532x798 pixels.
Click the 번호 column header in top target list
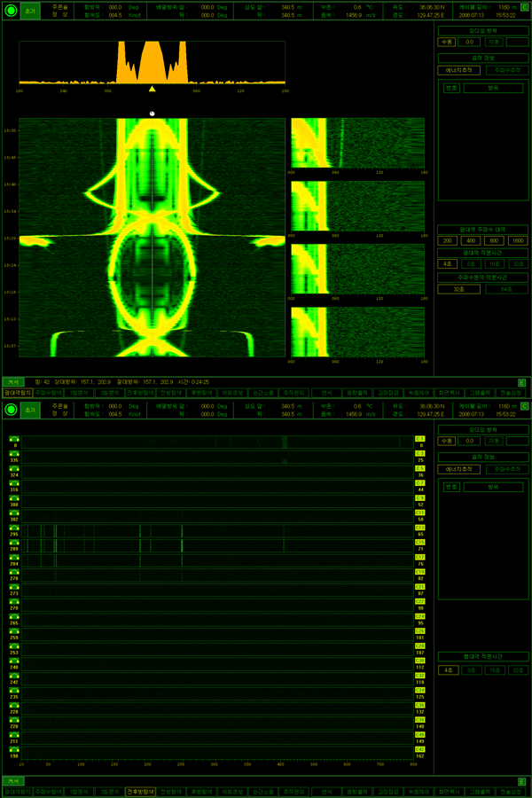(x=450, y=89)
